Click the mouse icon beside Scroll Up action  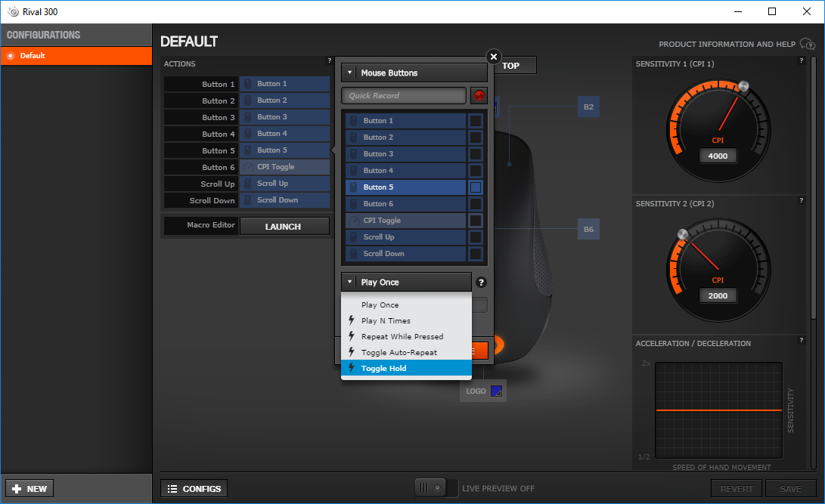[248, 184]
